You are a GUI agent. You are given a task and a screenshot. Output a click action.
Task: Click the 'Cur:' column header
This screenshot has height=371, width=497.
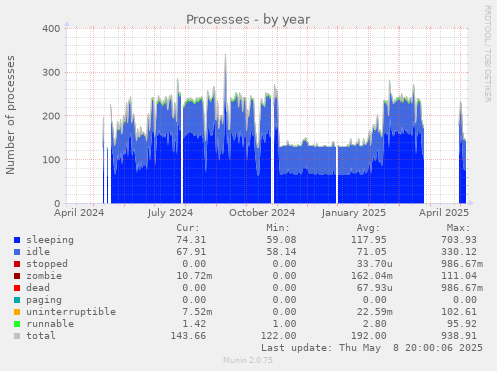coord(188,228)
